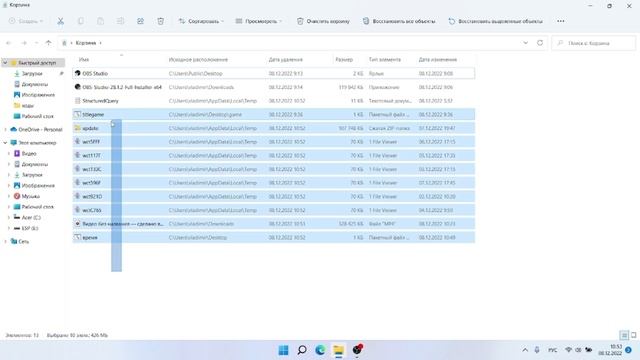Sort by Исходное расположение column header
The image size is (640, 360).
pyautogui.click(x=198, y=60)
